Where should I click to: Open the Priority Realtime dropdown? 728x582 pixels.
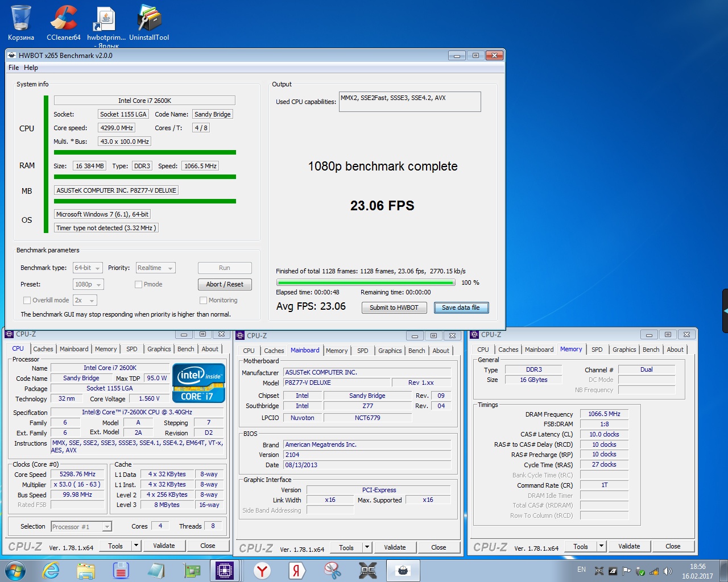155,268
